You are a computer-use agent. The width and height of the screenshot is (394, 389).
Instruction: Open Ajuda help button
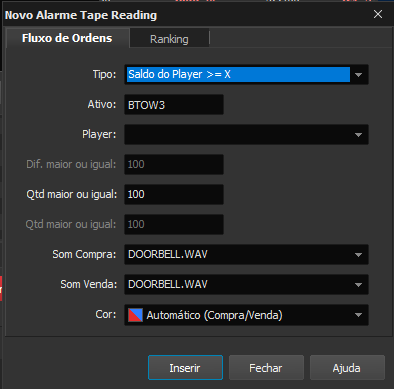[x=347, y=368]
